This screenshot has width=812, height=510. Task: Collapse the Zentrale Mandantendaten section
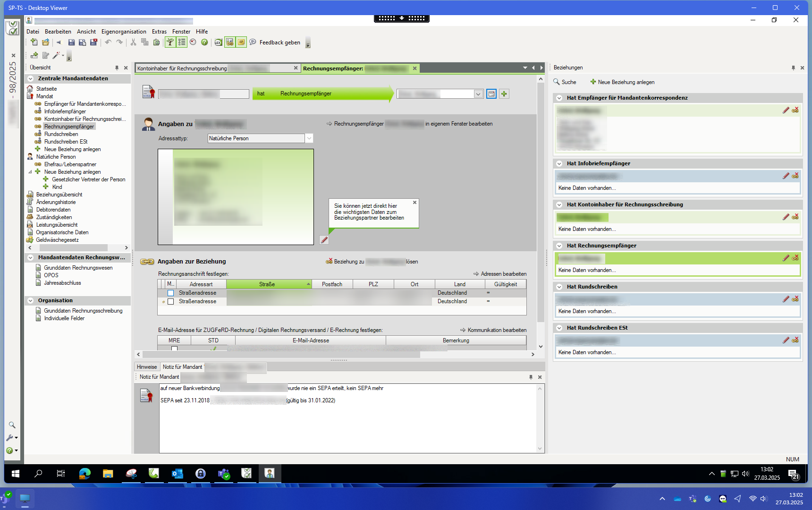(31, 79)
